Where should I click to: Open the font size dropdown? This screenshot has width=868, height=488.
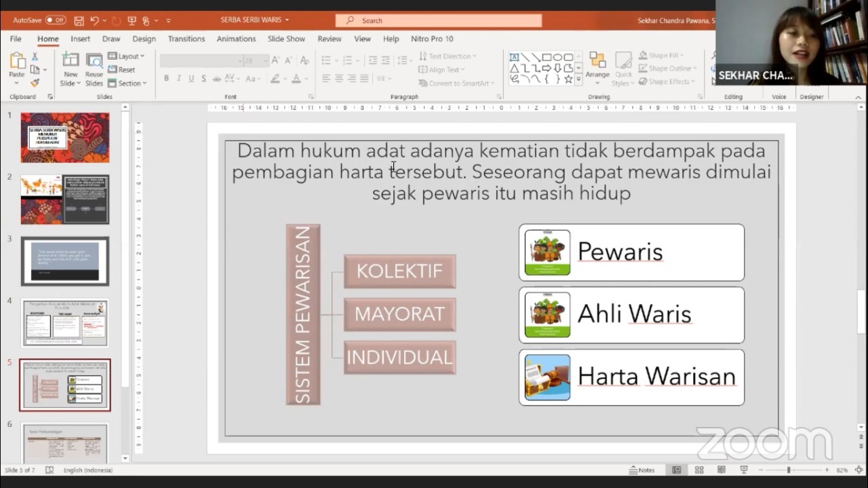pyautogui.click(x=265, y=60)
